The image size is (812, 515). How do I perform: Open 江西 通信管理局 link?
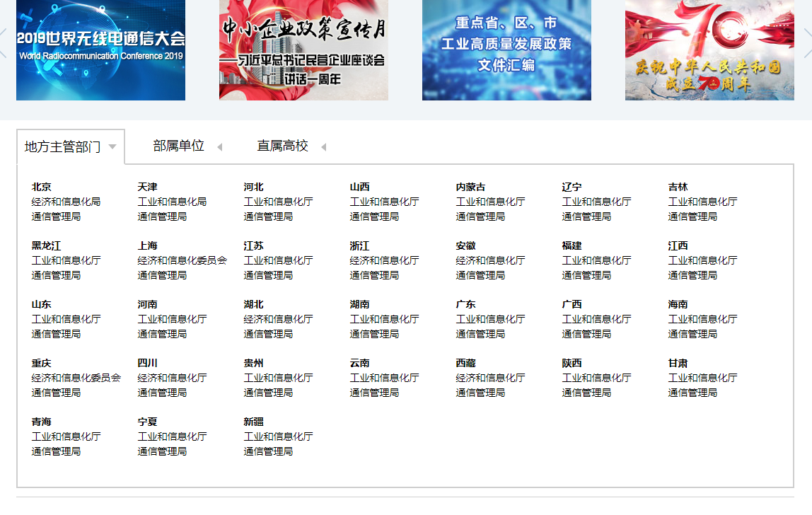pyautogui.click(x=693, y=275)
